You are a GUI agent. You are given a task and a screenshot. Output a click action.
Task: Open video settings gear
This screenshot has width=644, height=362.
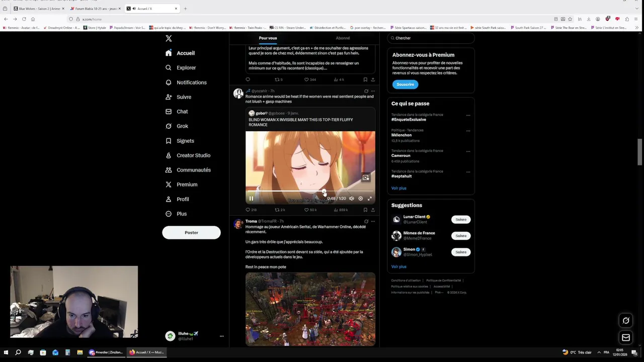point(360,199)
